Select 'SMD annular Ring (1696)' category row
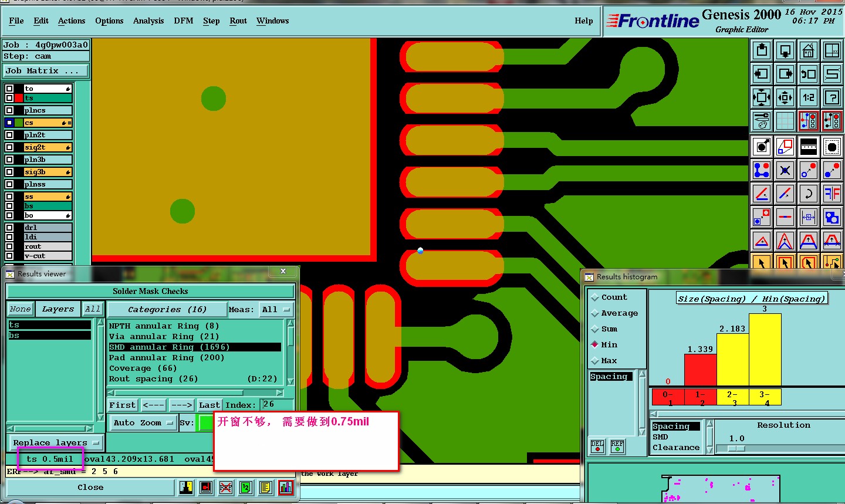This screenshot has height=504, width=845. pos(195,347)
